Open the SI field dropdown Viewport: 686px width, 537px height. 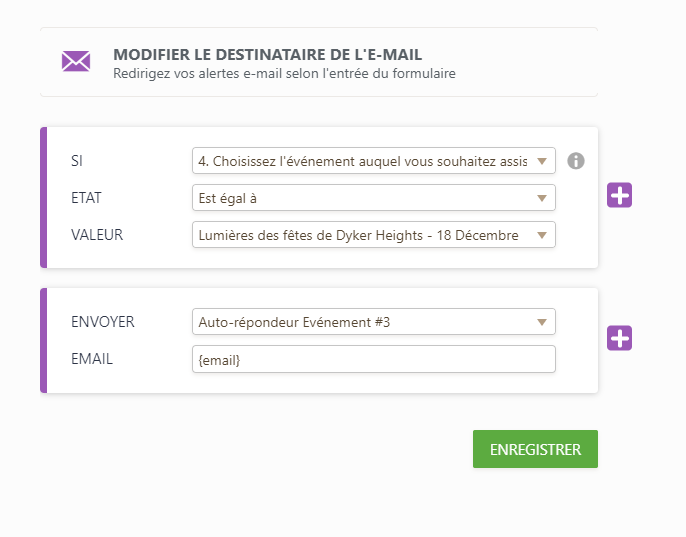coord(374,161)
